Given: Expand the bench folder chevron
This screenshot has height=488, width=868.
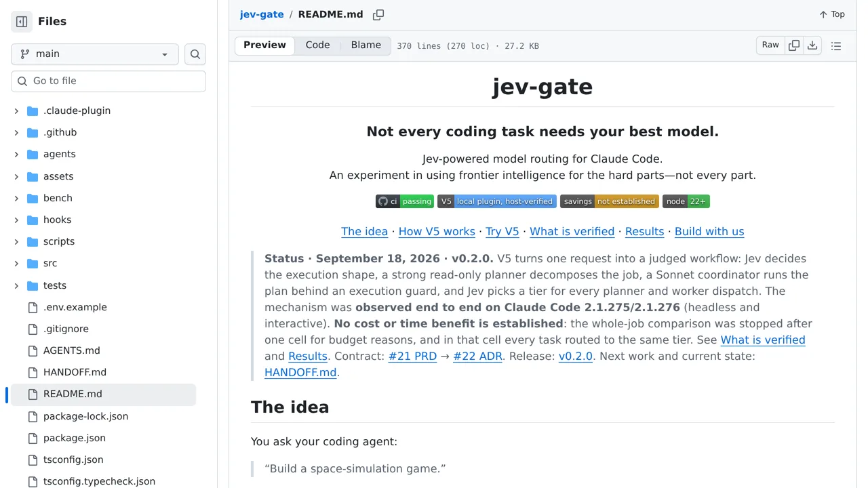Looking at the screenshot, I should point(16,199).
